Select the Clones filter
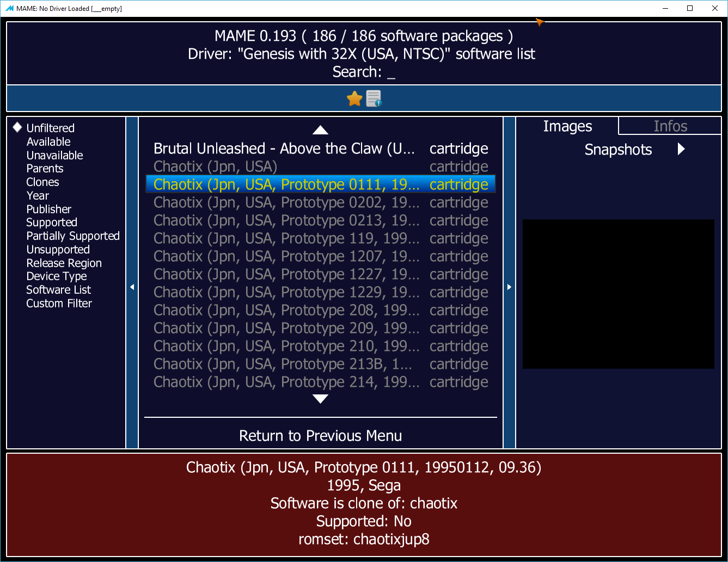Image resolution: width=728 pixels, height=562 pixels. click(x=42, y=182)
